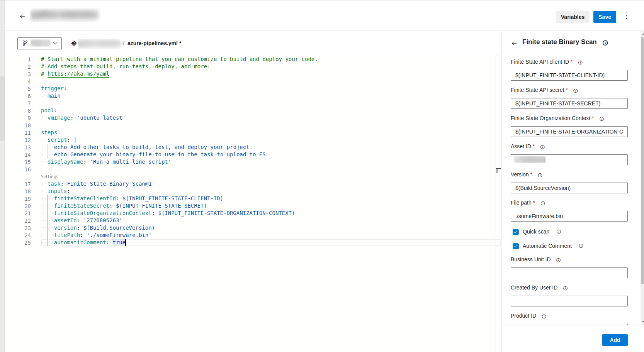
Task: Show info for Finite State API client ID
Action: click(x=580, y=63)
